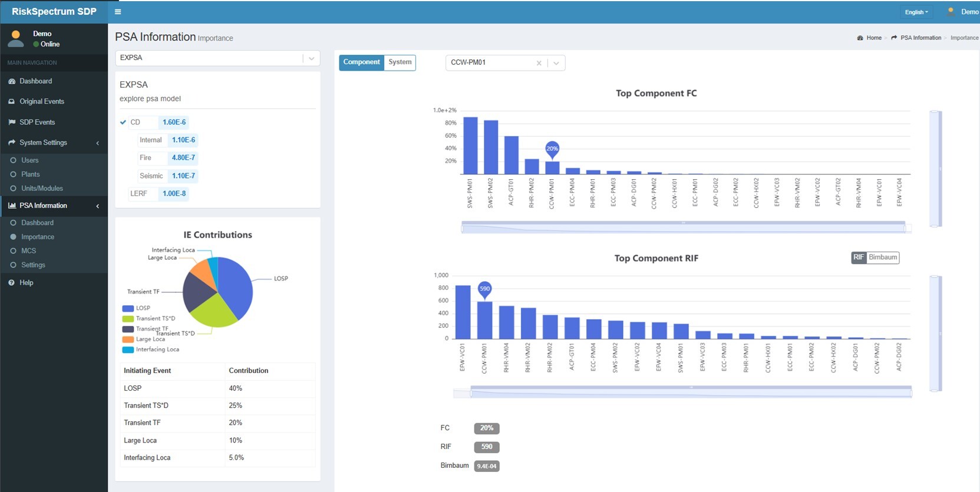Click the Top Component FC zoom slider
Screen dimensions: 980x492
click(x=684, y=227)
